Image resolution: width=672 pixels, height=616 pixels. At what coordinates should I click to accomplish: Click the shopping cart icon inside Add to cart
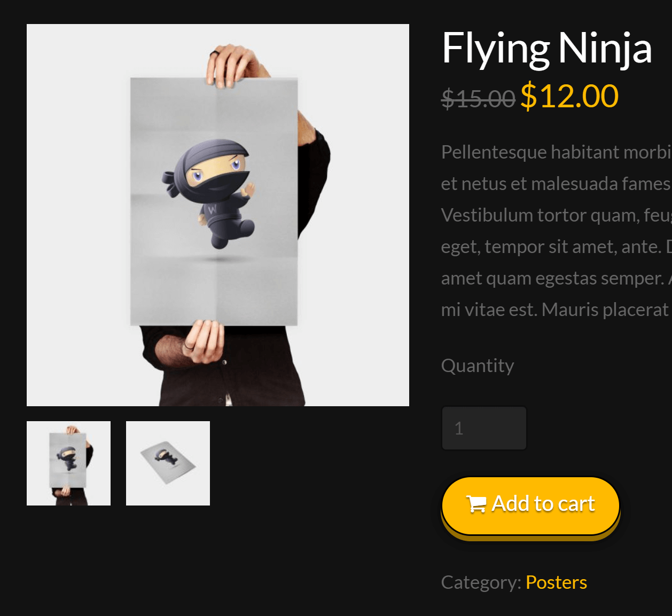point(477,503)
